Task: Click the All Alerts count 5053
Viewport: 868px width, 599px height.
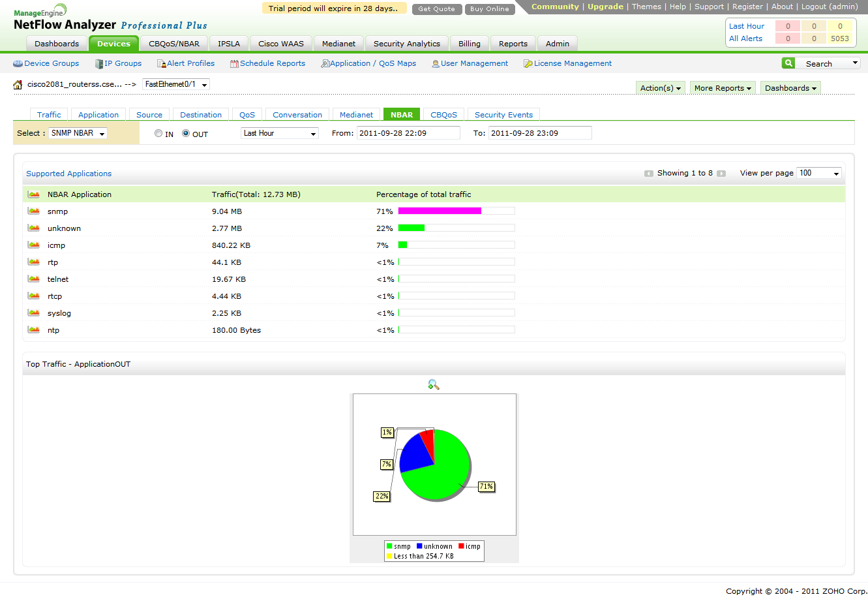Action: tap(840, 38)
